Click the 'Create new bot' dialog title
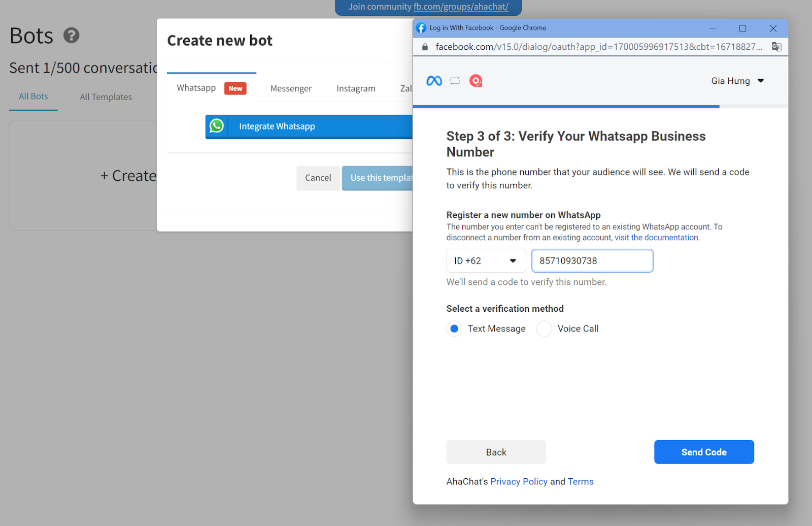Viewport: 812px width, 526px height. click(220, 41)
